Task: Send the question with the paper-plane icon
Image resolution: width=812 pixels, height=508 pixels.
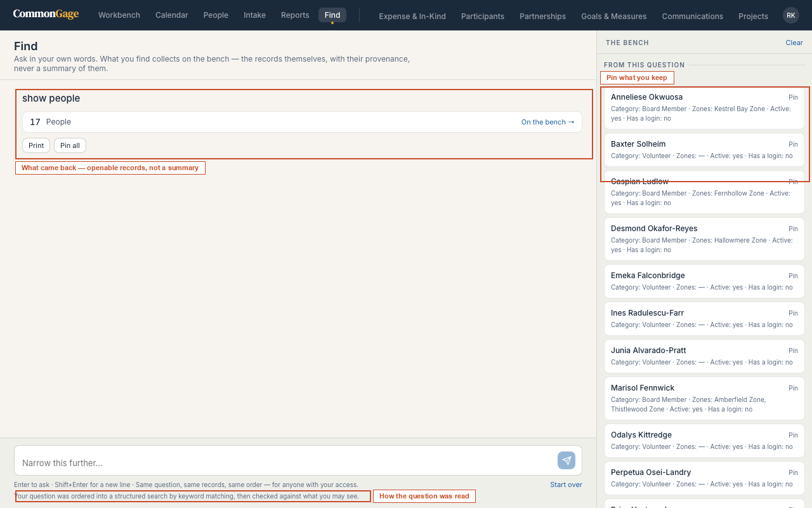Action: (566, 460)
